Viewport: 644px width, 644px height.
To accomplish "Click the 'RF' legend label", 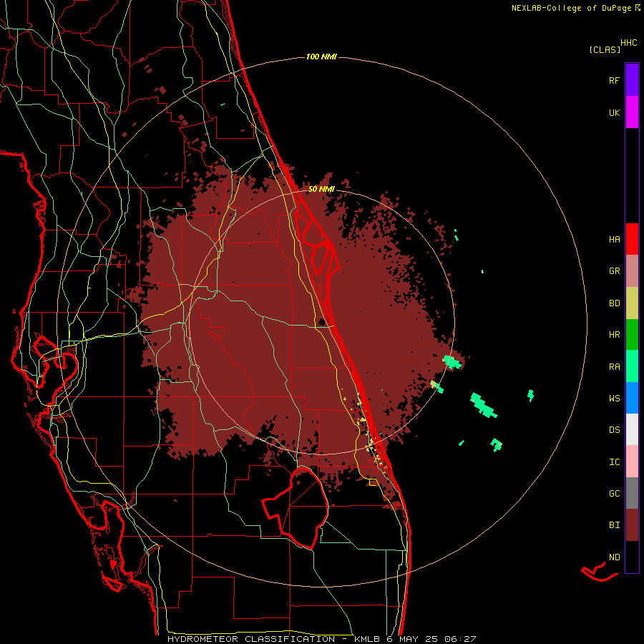I will click(614, 80).
